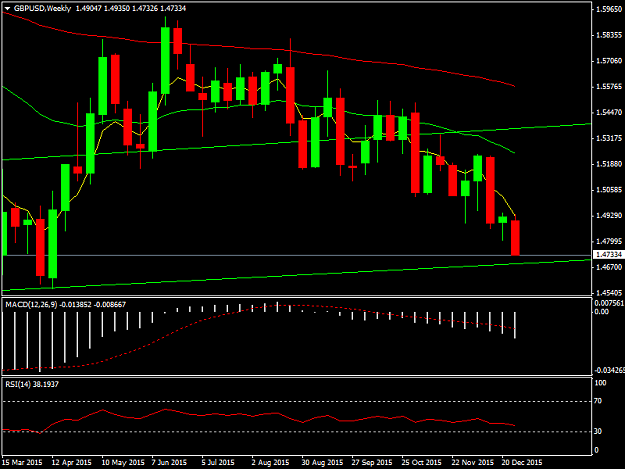Click the RSI 70 level label
Image resolution: width=625 pixels, height=469 pixels.
coord(598,401)
